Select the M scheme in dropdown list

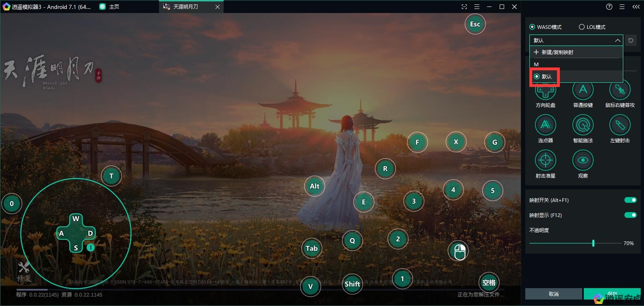(537, 64)
